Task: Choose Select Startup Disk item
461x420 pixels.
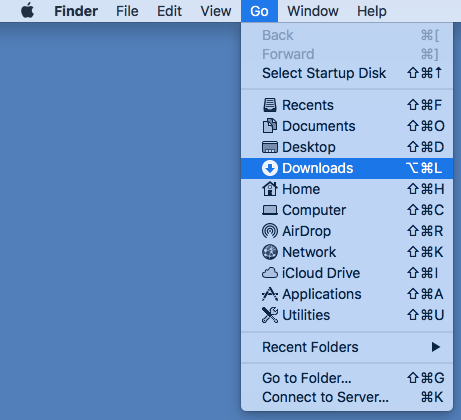Action: [x=347, y=73]
